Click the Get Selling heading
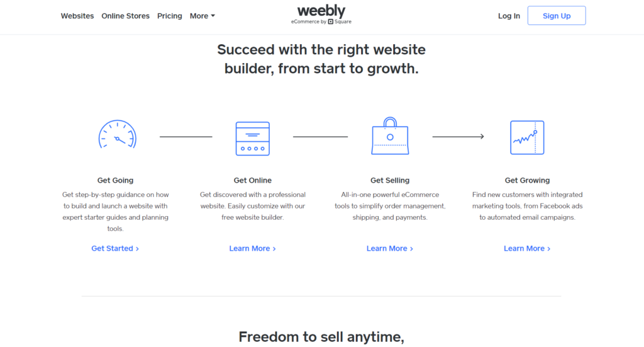Screen dimensions: 644x347 pos(390,180)
